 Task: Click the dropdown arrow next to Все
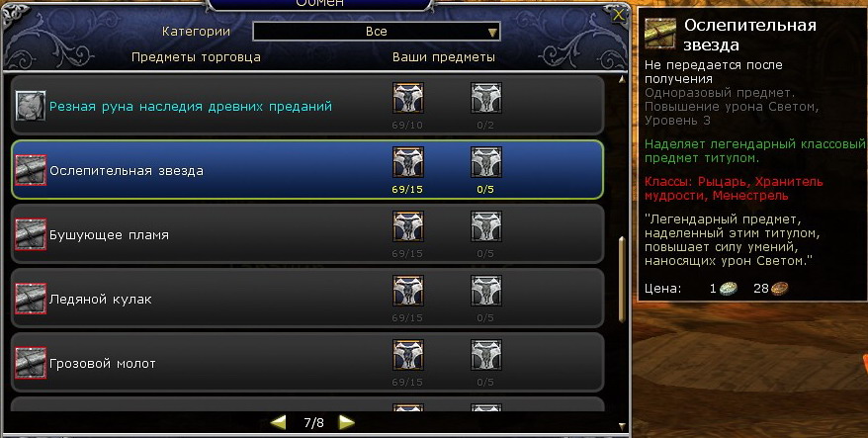coord(492,33)
